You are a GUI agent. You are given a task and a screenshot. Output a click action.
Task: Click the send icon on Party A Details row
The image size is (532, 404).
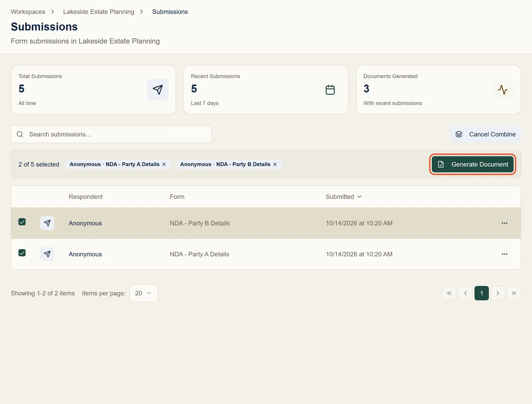click(x=47, y=254)
